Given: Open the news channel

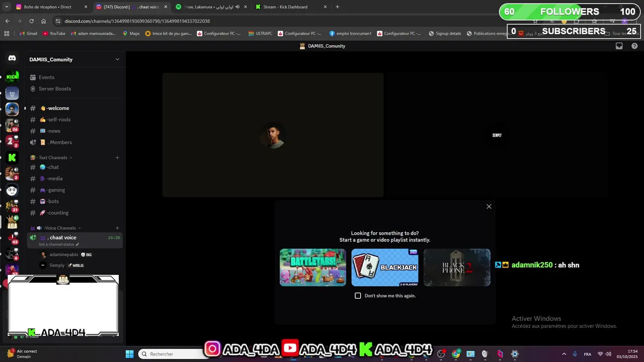Looking at the screenshot, I should 74,131.
